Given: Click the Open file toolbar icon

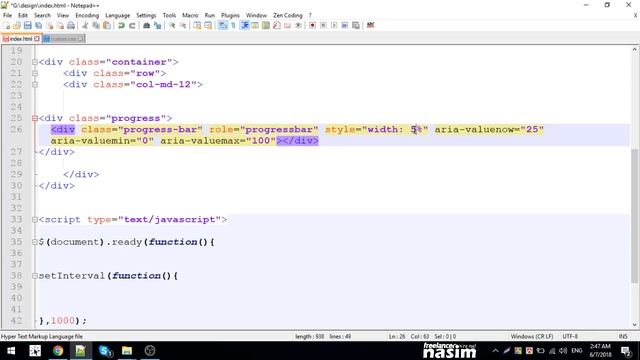Looking at the screenshot, I should point(17,25).
